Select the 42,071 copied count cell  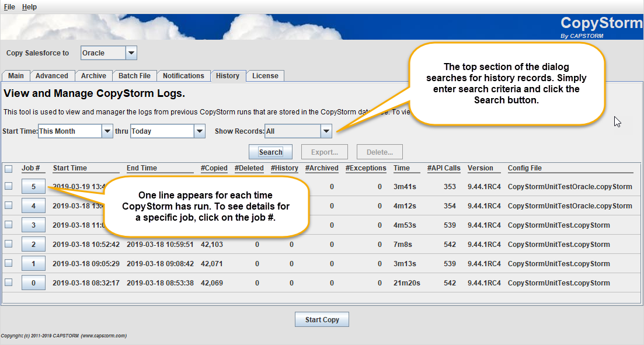[x=212, y=264]
